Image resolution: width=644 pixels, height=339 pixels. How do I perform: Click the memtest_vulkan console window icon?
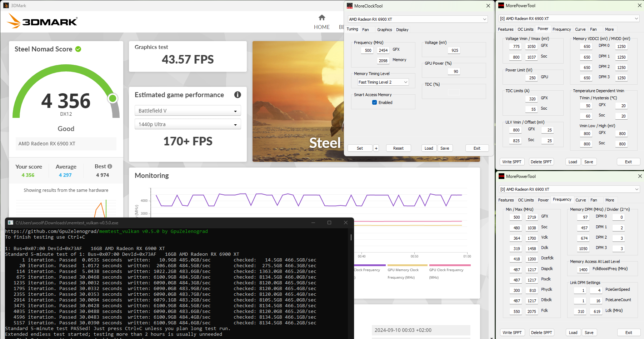pos(10,223)
